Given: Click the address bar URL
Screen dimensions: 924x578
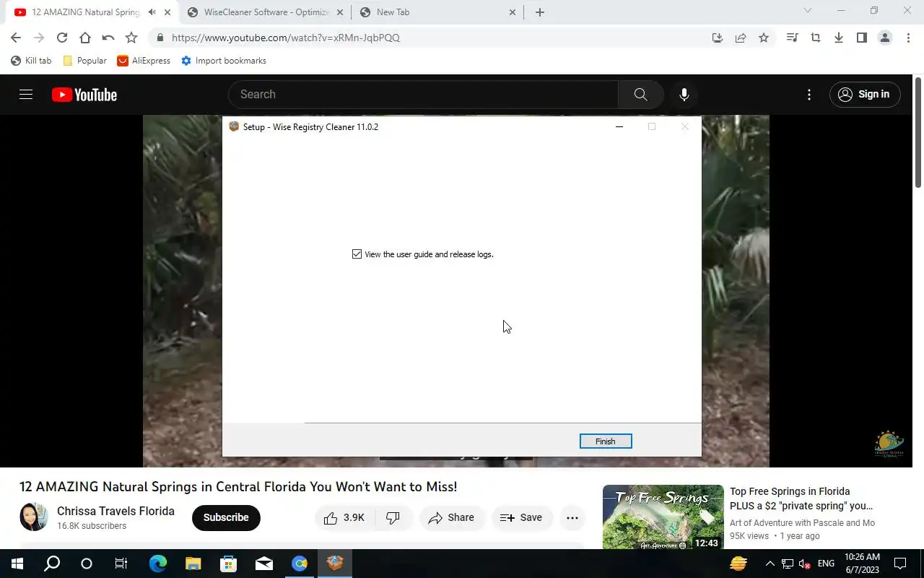Looking at the screenshot, I should [x=286, y=38].
